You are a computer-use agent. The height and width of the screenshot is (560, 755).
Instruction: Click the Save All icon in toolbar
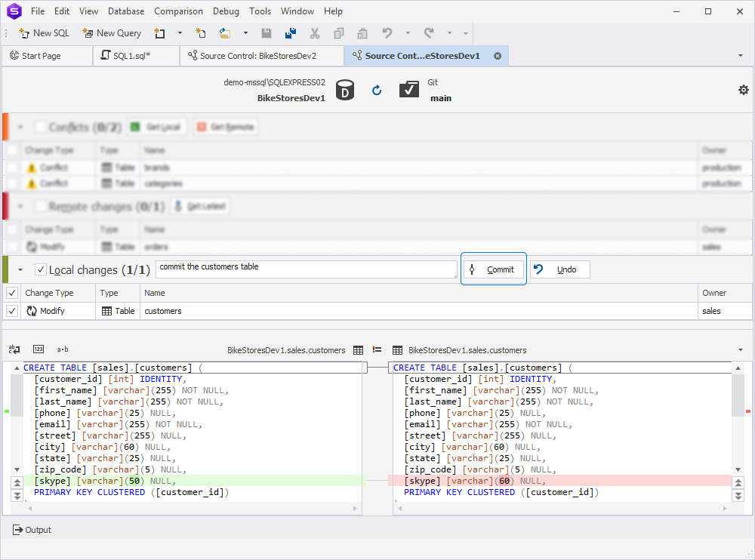[x=291, y=33]
